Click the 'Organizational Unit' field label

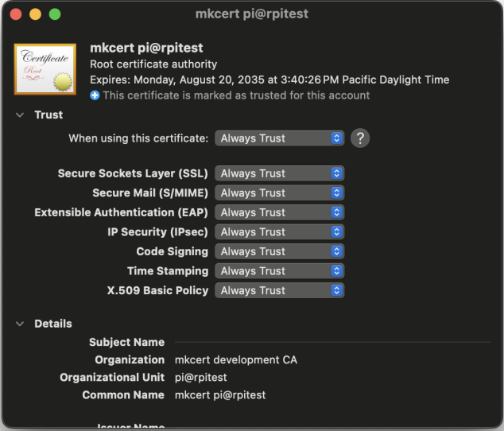[112, 377]
